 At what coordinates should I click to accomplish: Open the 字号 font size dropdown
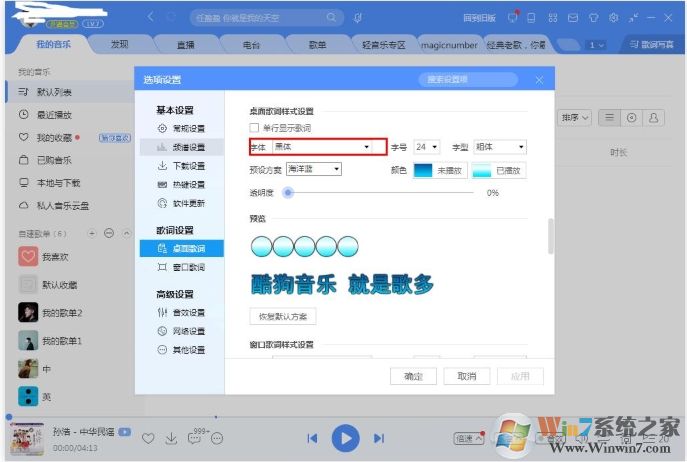pyautogui.click(x=427, y=147)
